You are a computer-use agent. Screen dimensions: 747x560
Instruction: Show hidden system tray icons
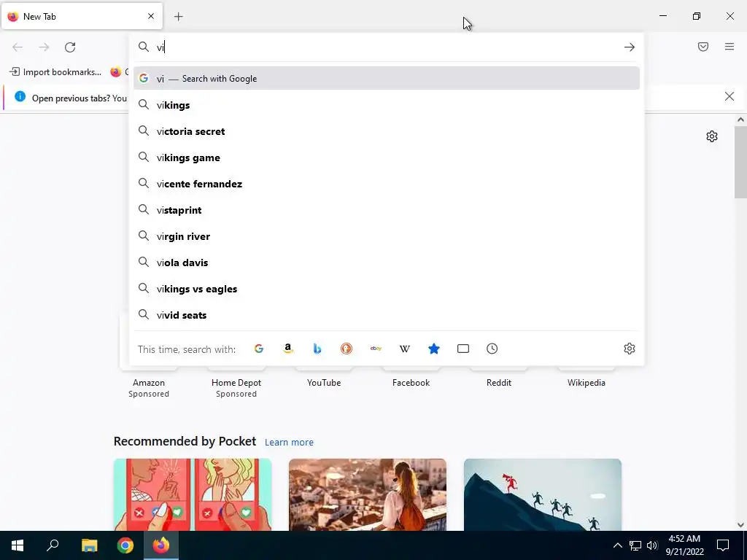point(617,545)
